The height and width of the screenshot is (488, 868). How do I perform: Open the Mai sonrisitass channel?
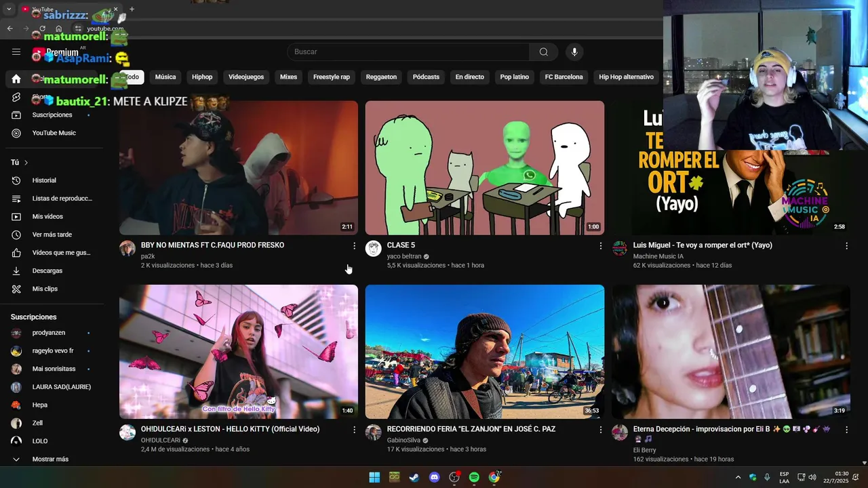[x=52, y=369]
